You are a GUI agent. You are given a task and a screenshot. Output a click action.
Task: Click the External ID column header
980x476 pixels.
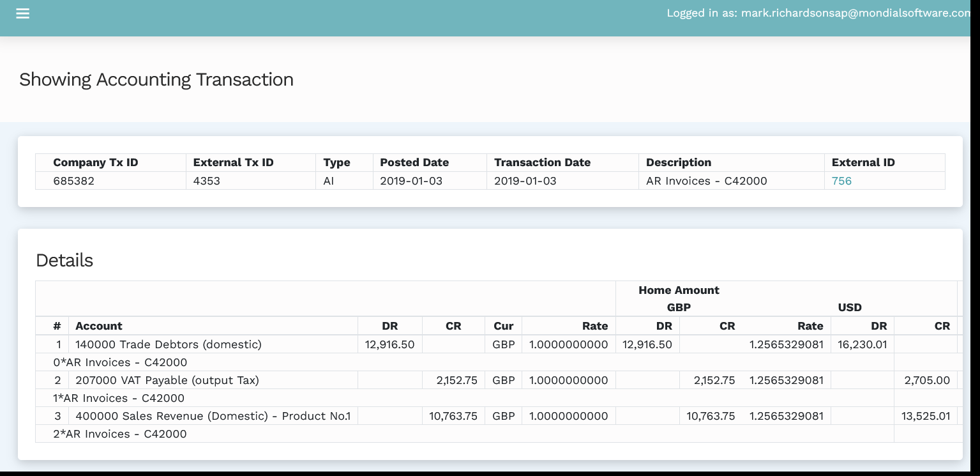pos(863,162)
